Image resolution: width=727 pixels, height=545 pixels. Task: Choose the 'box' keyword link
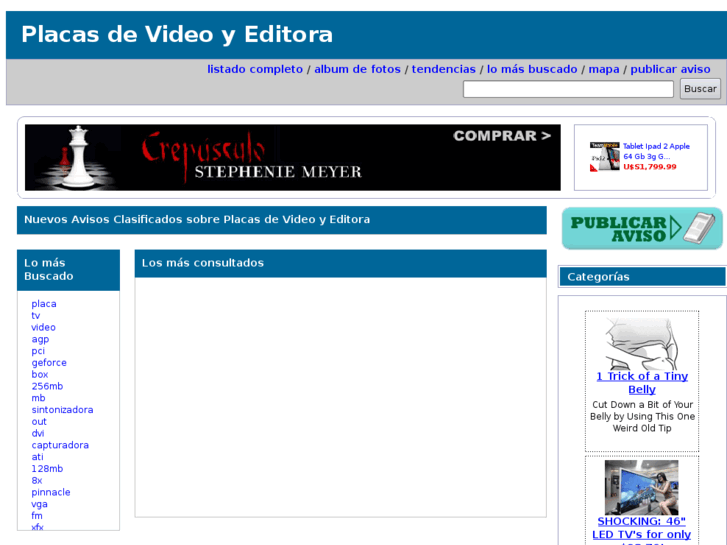(x=40, y=374)
